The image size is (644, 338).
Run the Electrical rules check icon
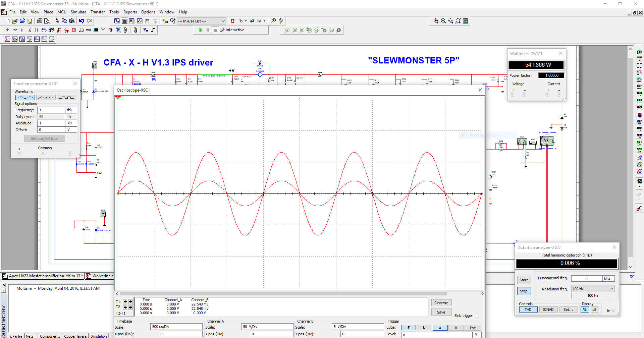233,21
